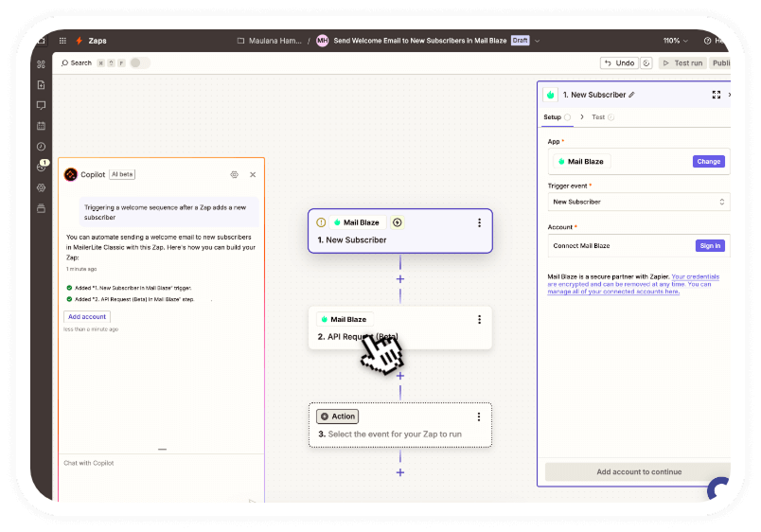Screen dimensions: 761x532
Task: Click the version history icon beside Undo
Action: 646,63
